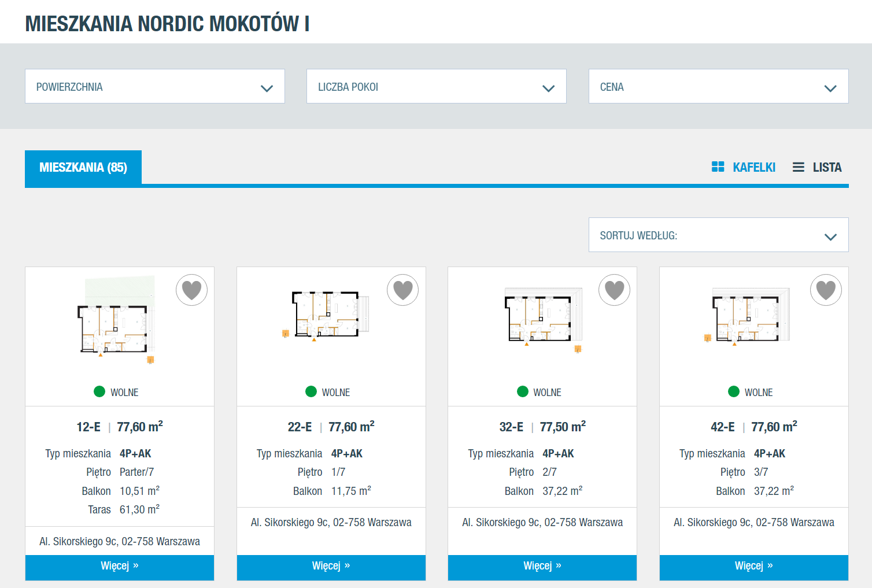Switch to Lista list view

[x=817, y=167]
